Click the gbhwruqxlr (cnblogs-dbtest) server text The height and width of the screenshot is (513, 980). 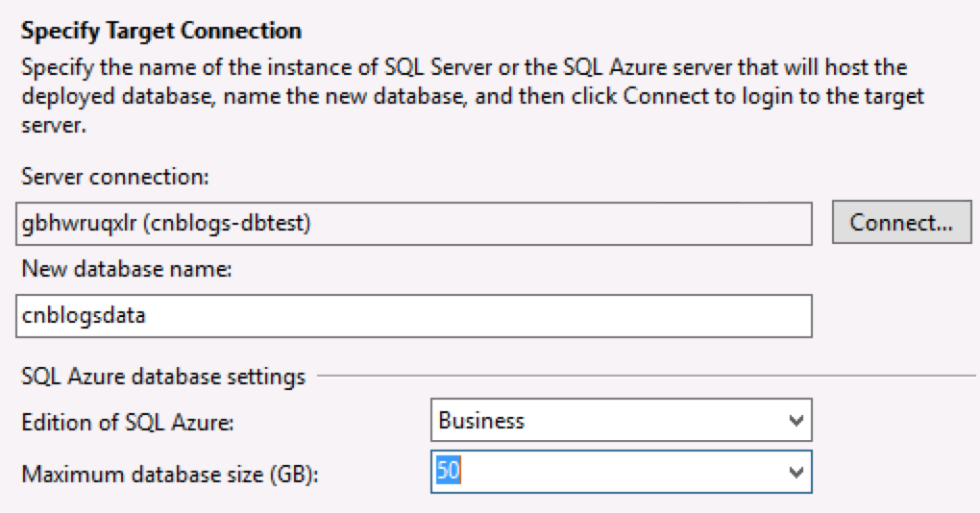(x=167, y=223)
